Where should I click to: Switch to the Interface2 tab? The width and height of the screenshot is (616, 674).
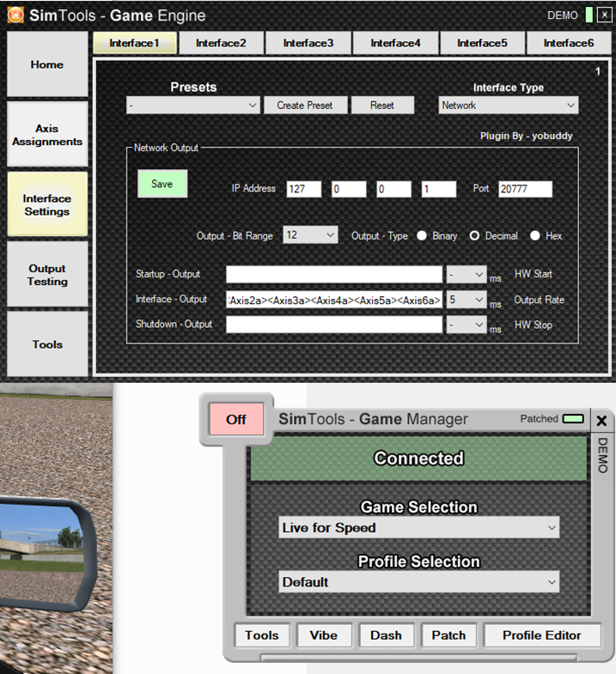pos(221,43)
